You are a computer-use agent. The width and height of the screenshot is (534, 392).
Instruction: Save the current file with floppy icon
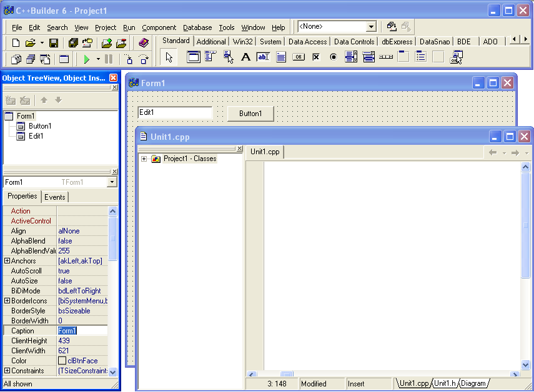coord(54,43)
